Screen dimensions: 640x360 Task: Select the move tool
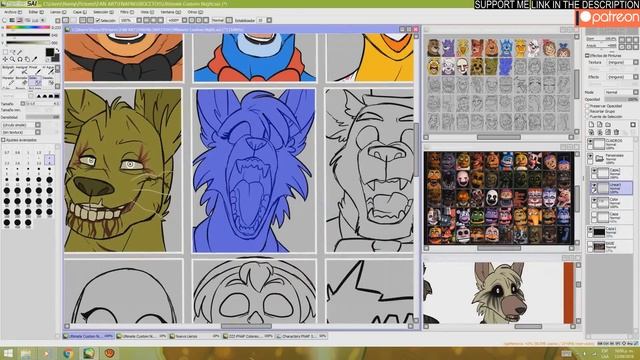[5, 59]
